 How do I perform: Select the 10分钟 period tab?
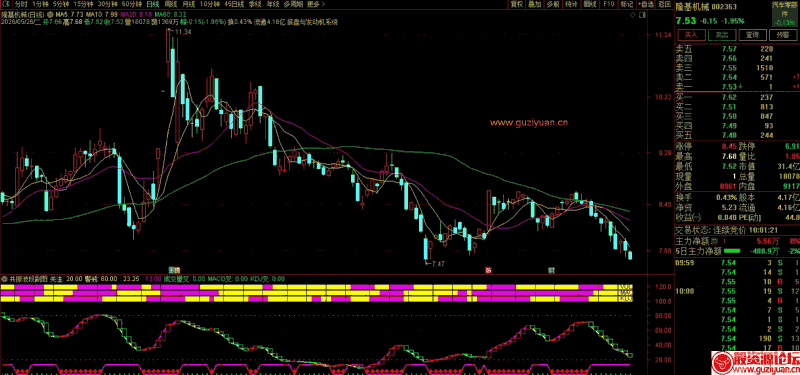tap(209, 4)
